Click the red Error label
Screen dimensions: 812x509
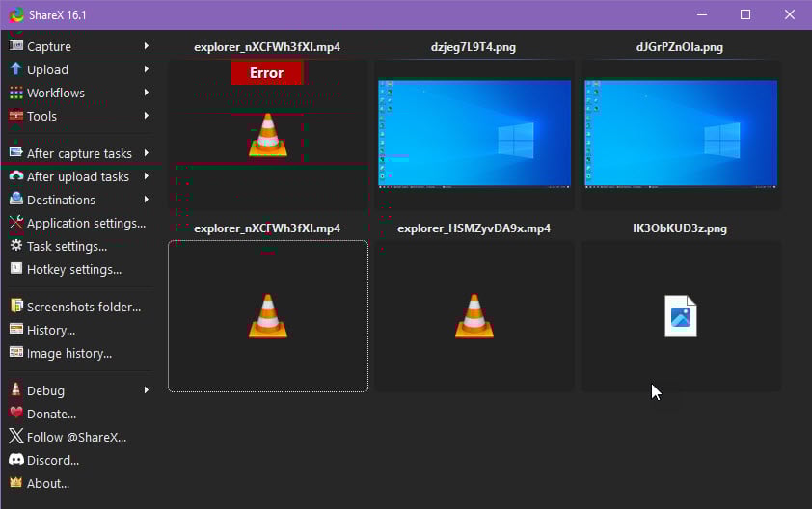(267, 72)
